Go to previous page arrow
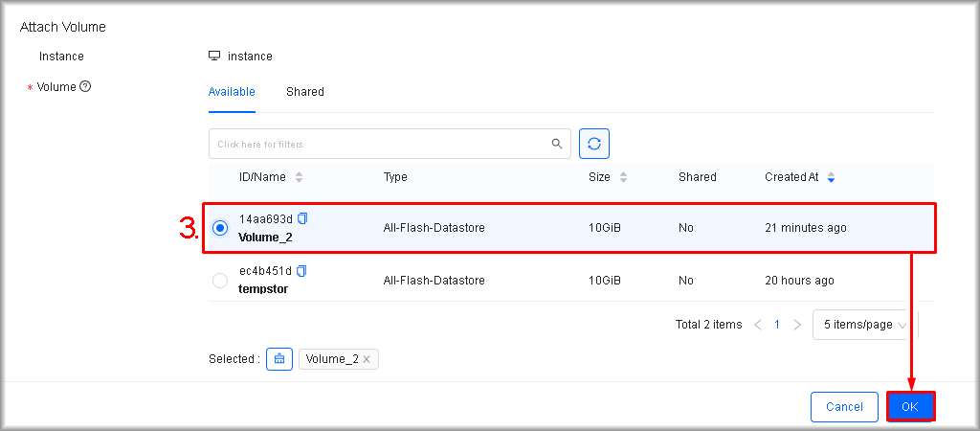Viewport: 980px width, 431px height. tap(758, 325)
